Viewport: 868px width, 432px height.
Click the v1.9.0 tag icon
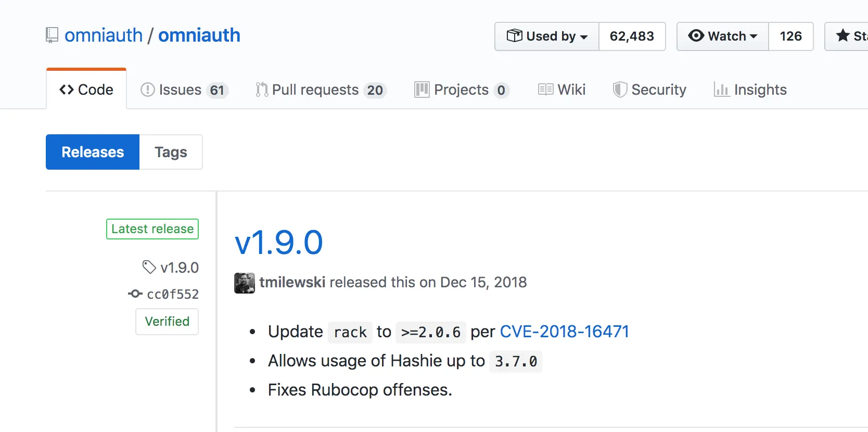(x=149, y=268)
